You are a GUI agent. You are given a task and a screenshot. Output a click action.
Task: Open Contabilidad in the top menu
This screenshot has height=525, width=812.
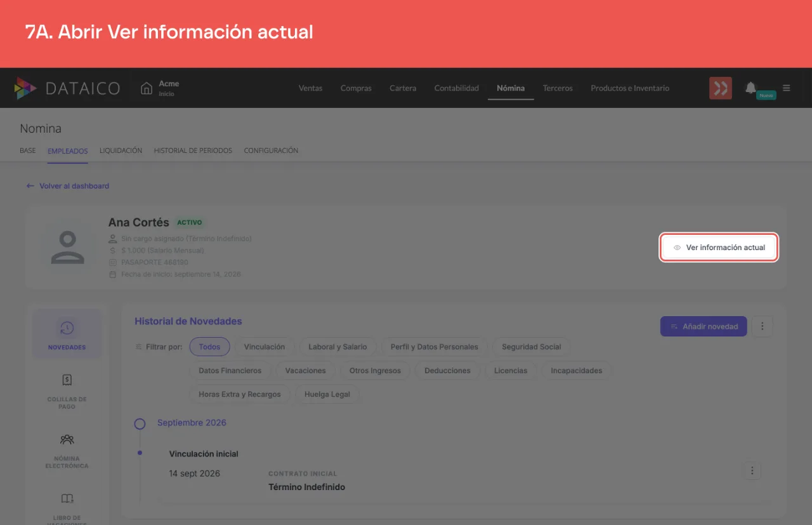point(457,88)
